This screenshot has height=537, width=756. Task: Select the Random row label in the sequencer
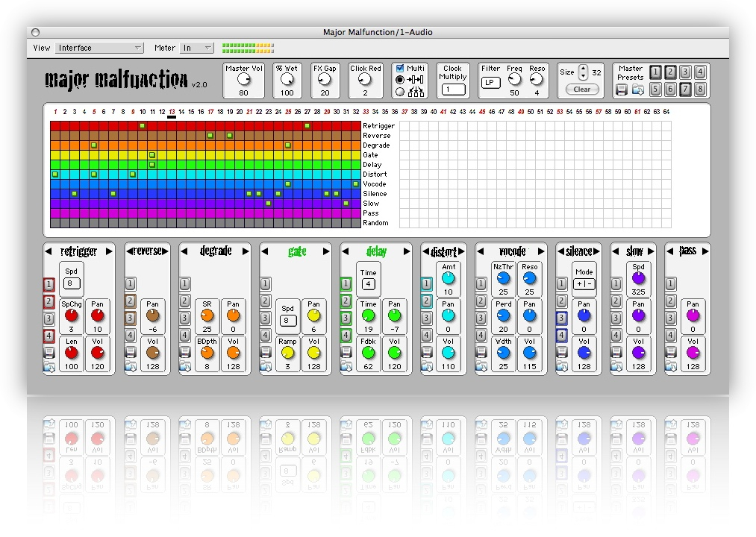pos(375,223)
